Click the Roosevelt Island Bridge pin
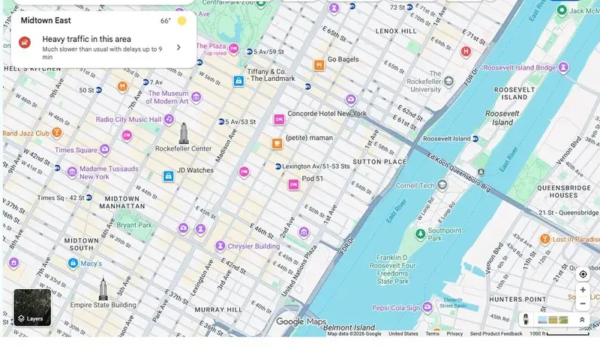Image resolution: width=600 pixels, height=364 pixels. [563, 67]
